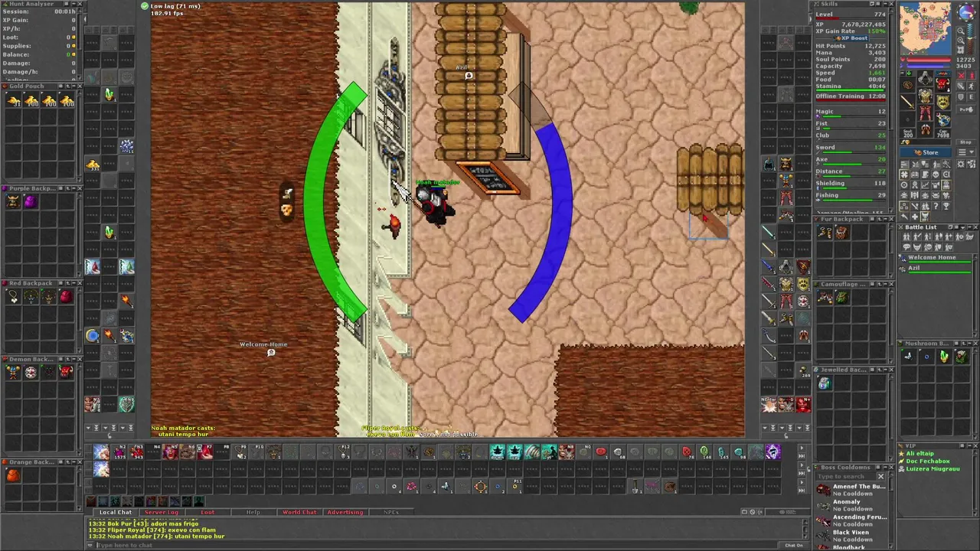Switch to the World Chat tab
This screenshot has width=980, height=551.
[299, 512]
